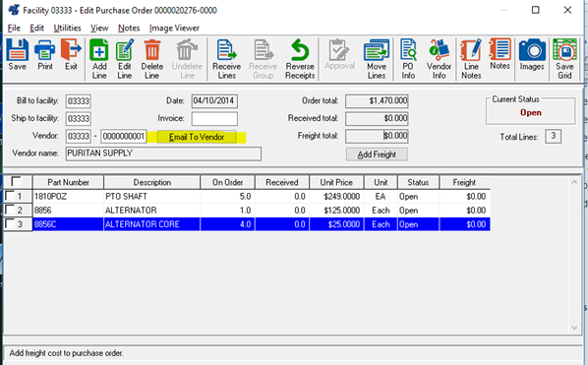Select part number 1810POZ cell
Screen dimensions: 588x365
(x=68, y=196)
